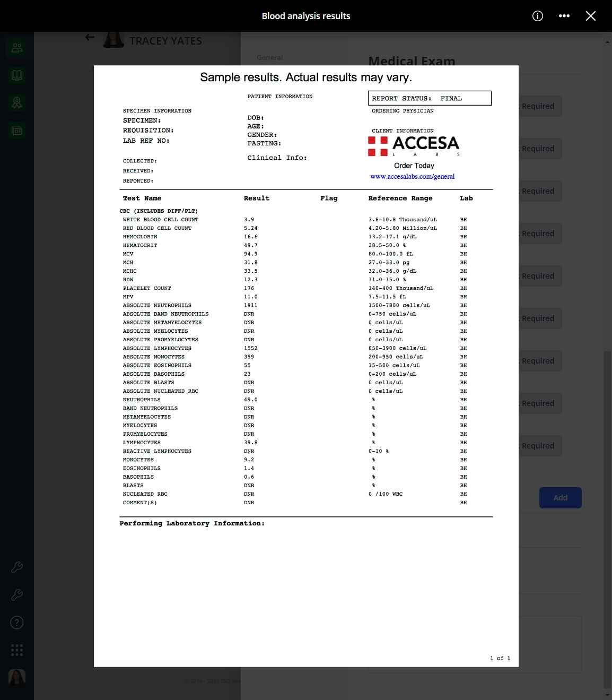Image resolution: width=612 pixels, height=700 pixels.
Task: Click the reference range '3.8-10.8 Thousand/uL'
Action: [x=403, y=220]
